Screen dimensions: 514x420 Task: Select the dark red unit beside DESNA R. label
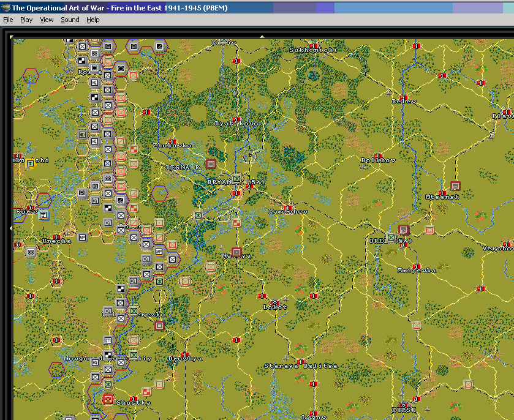(211, 163)
